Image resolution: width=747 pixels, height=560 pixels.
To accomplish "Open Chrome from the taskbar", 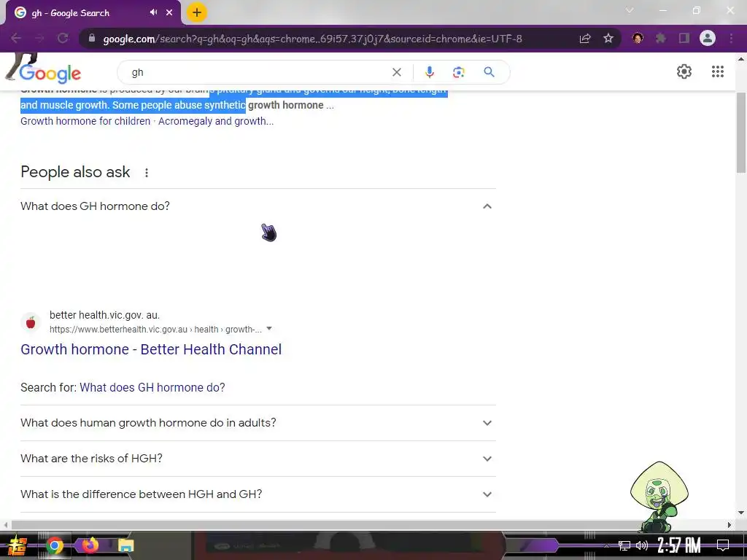I will (54, 545).
